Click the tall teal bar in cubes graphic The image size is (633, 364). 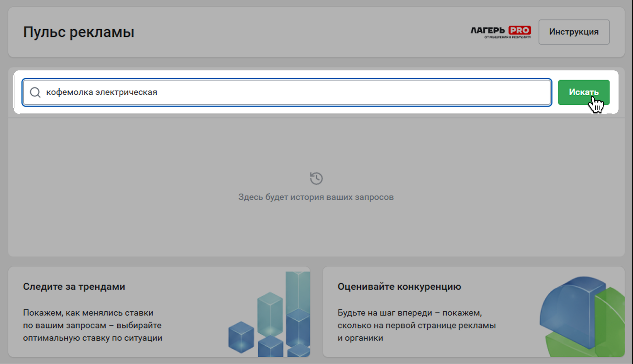pos(298,289)
